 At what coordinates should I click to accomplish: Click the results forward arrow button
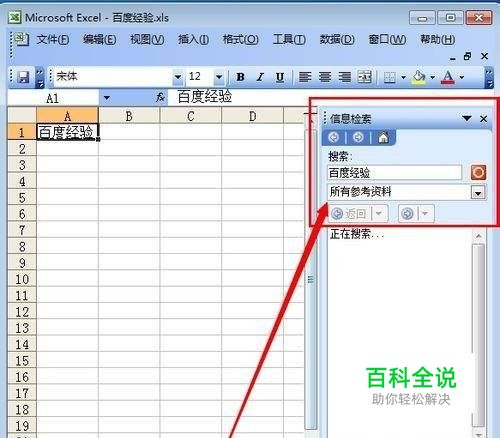coord(408,213)
